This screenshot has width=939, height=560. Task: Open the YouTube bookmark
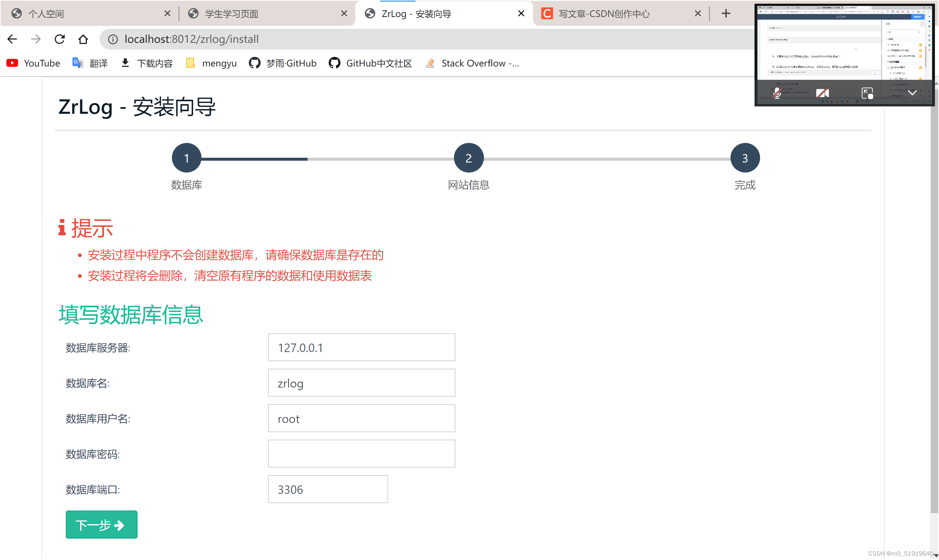(x=34, y=64)
